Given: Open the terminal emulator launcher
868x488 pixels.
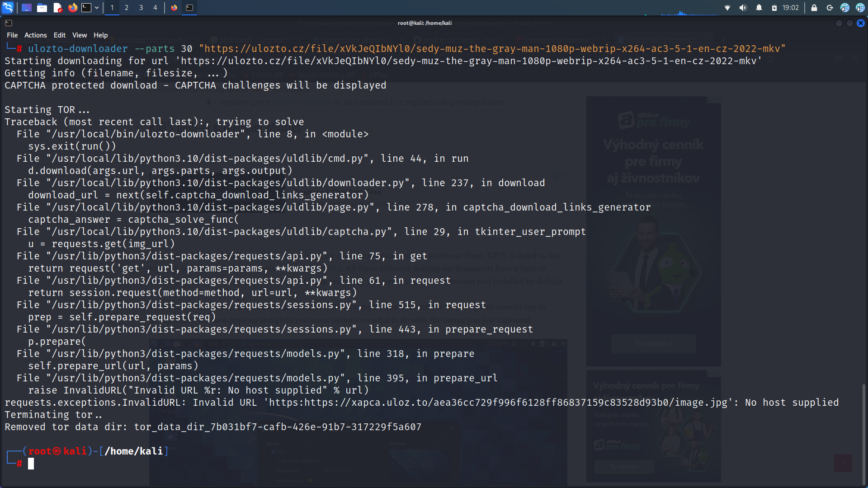Looking at the screenshot, I should point(87,8).
